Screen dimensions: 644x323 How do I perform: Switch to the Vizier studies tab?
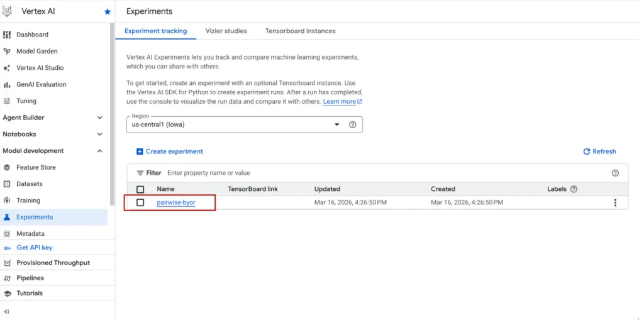(226, 31)
